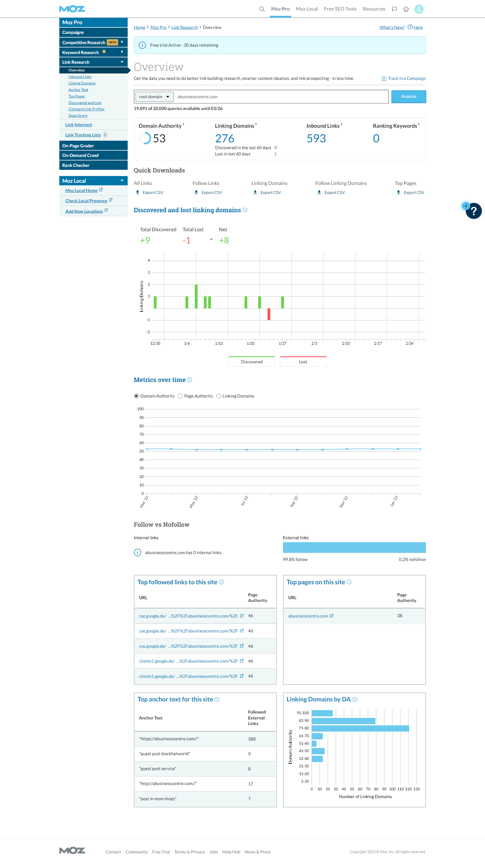Open external link icon for abusinesscentre.com
The image size is (485, 868).
point(332,616)
